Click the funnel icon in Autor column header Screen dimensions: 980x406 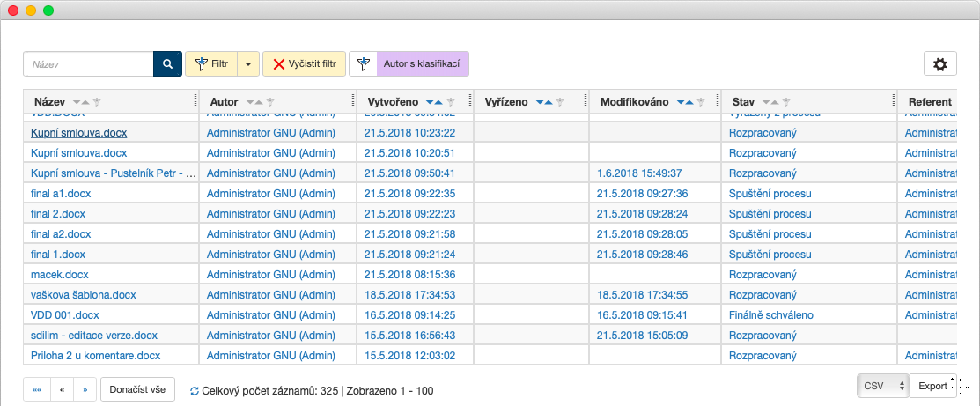[271, 102]
